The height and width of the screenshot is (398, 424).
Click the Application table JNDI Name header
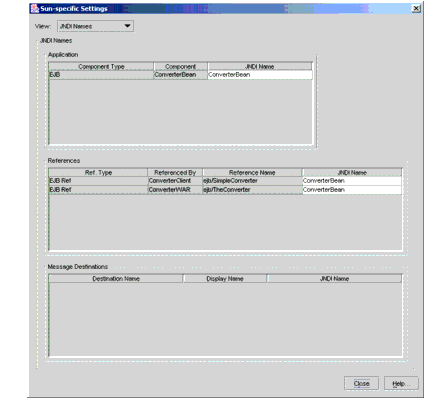coord(260,66)
